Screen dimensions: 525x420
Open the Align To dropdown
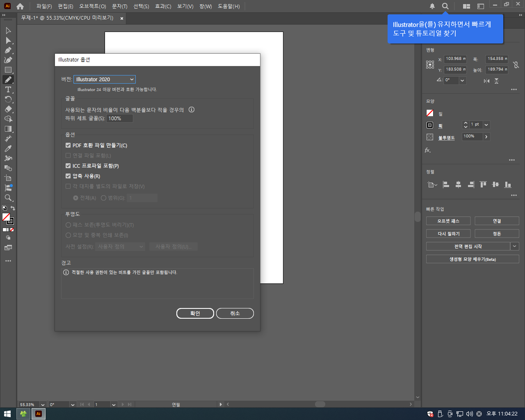(432, 185)
